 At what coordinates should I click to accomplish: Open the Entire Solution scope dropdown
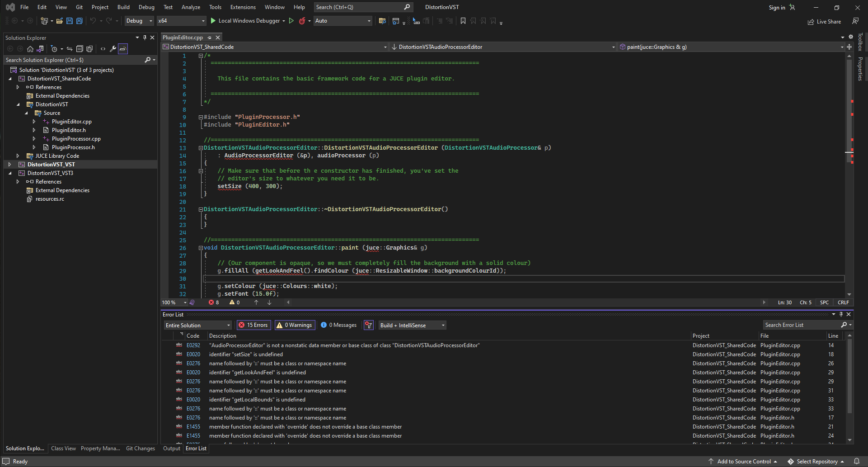click(x=197, y=325)
